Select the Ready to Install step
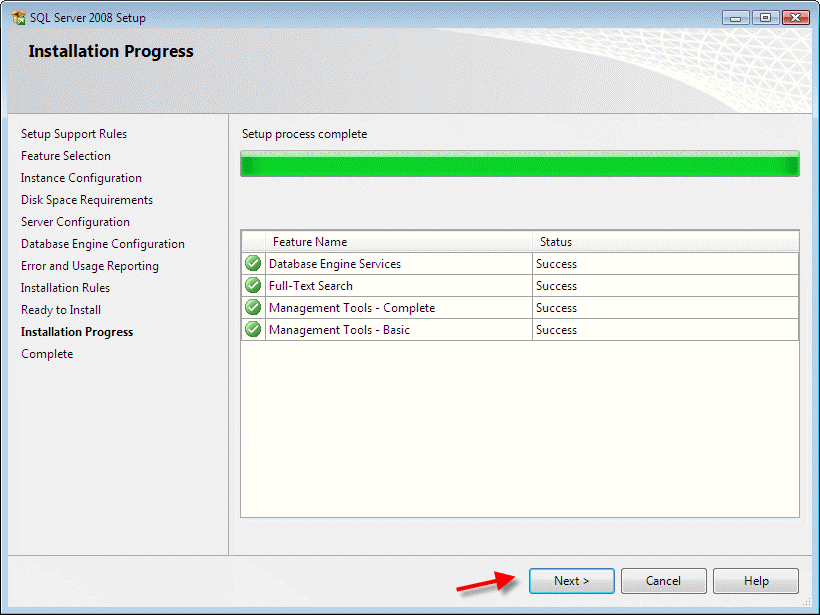The height and width of the screenshot is (615, 820). click(x=61, y=310)
